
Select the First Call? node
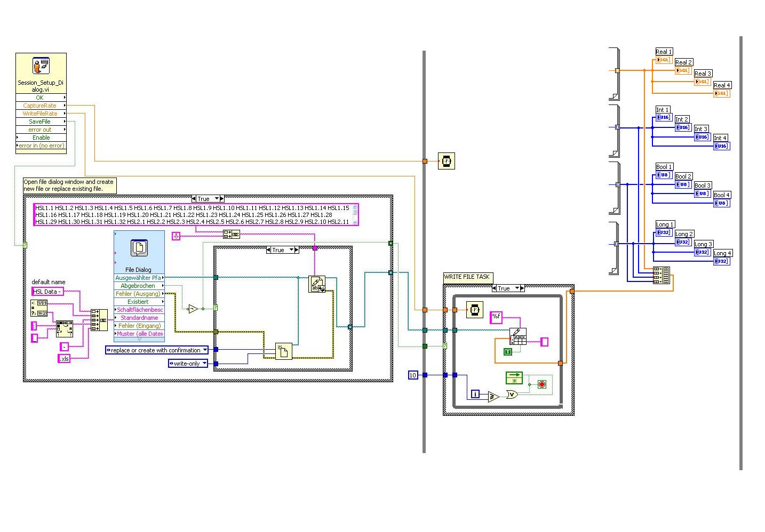[514, 378]
